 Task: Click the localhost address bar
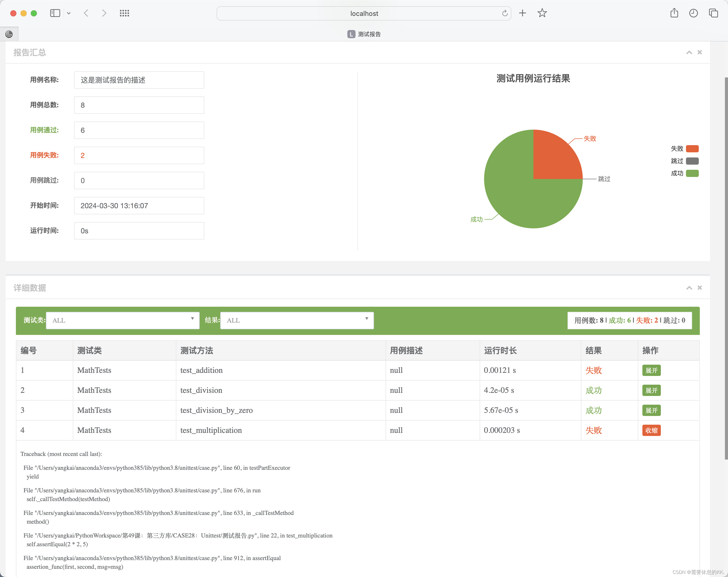(364, 14)
